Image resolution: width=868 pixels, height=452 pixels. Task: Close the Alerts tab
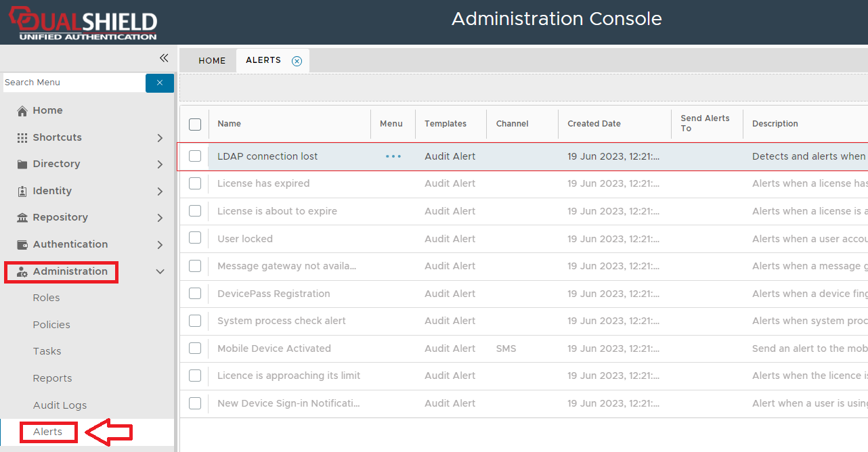click(297, 61)
